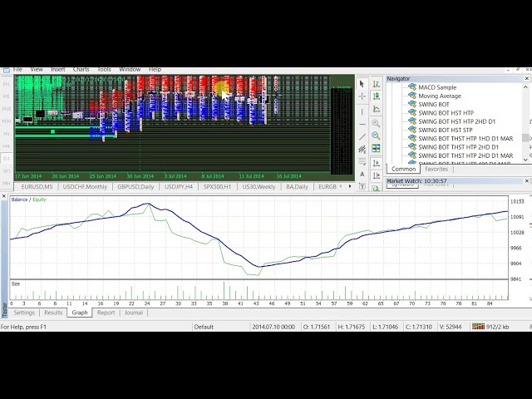Image resolution: width=532 pixels, height=399 pixels.
Task: Open the Favorites tab in Navigator
Action: [x=436, y=169]
